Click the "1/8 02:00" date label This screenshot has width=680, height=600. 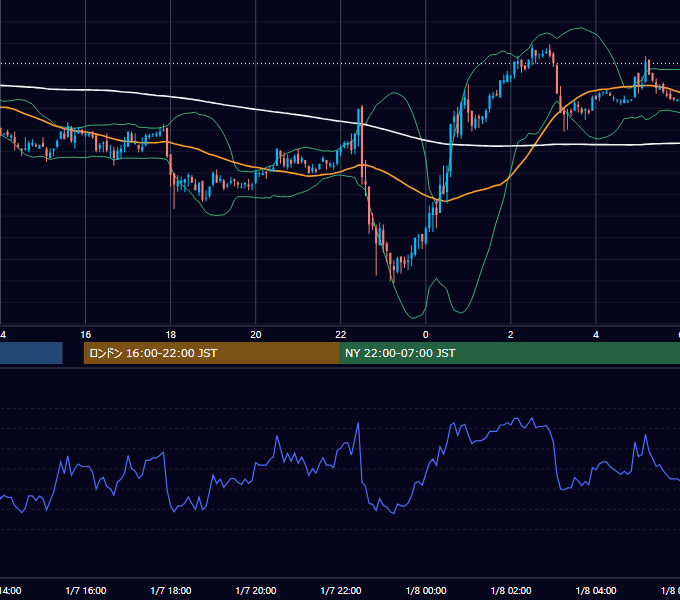click(x=511, y=591)
